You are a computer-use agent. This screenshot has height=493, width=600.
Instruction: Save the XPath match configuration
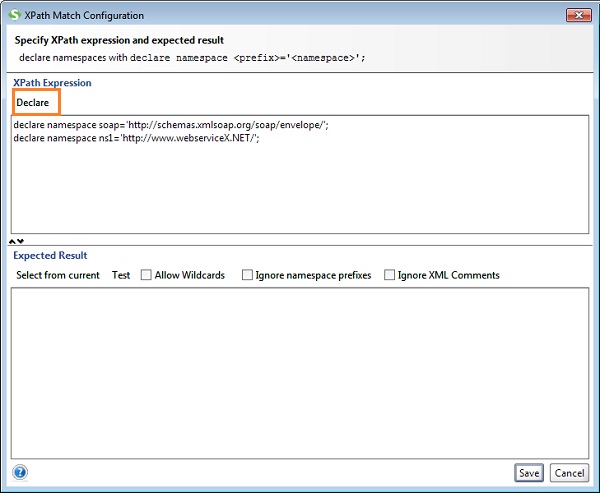(529, 472)
